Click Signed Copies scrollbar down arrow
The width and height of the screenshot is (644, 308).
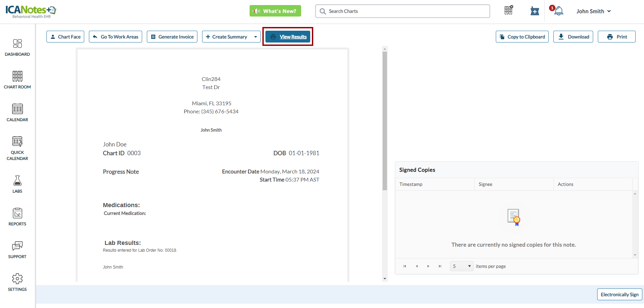coord(635,255)
